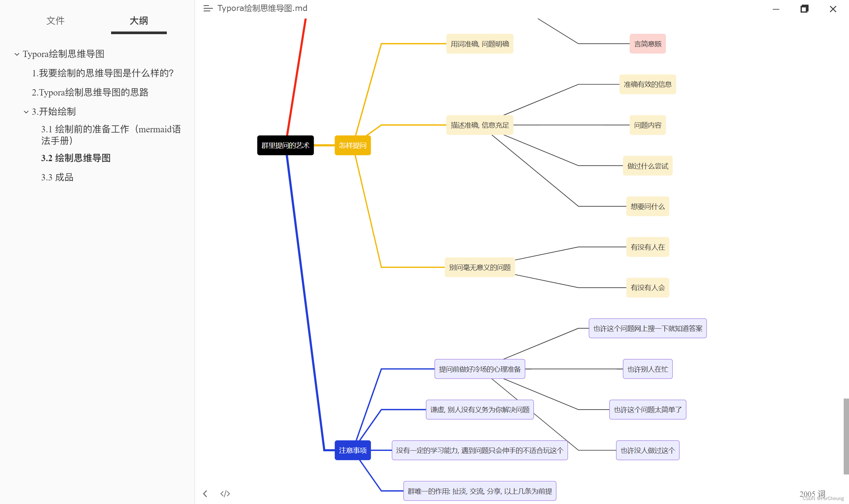This screenshot has height=504, width=849.
Task: Click the pink '言简意赅' node
Action: tap(647, 44)
